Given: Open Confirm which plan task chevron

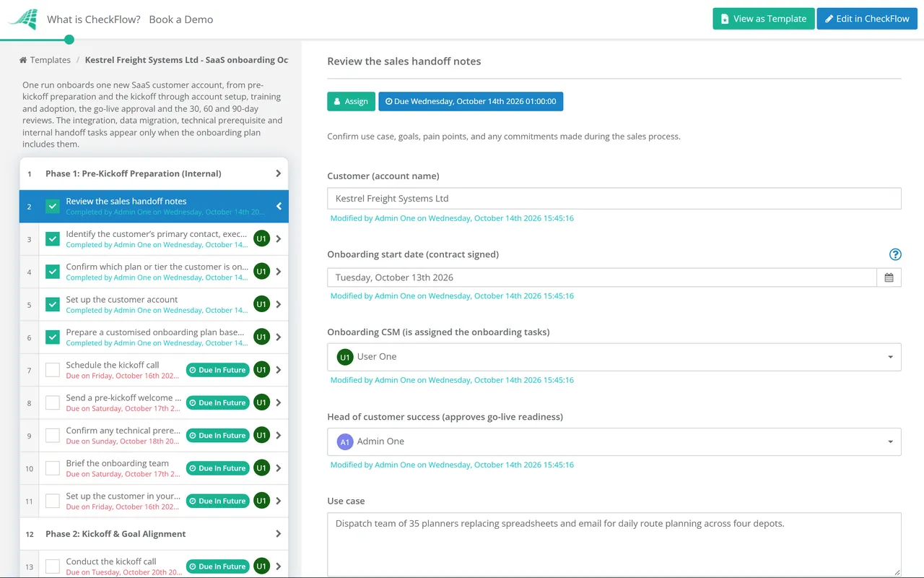Looking at the screenshot, I should click(x=279, y=272).
